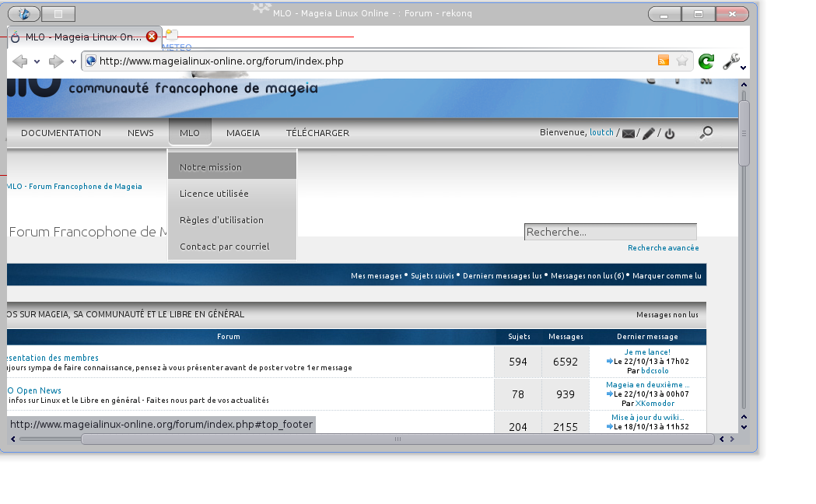The height and width of the screenshot is (504, 816).
Task: View the bdcsolo user profile
Action: [x=655, y=371]
